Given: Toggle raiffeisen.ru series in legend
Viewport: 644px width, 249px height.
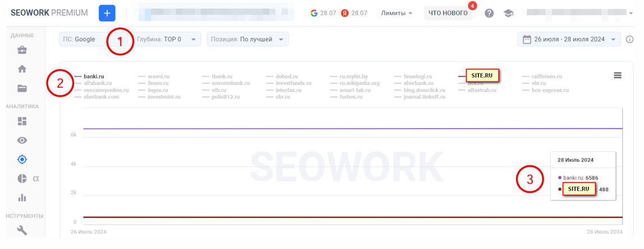Looking at the screenshot, I should (x=542, y=76).
